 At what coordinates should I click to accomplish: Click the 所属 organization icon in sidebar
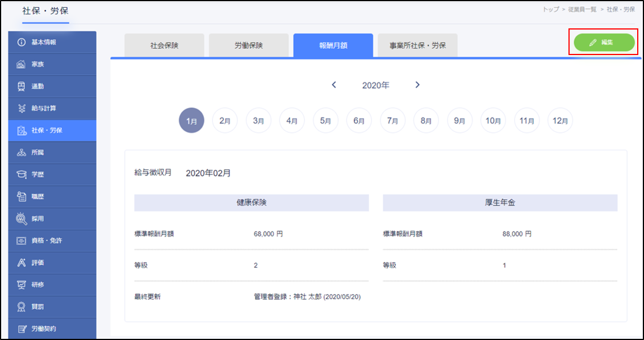point(22,153)
